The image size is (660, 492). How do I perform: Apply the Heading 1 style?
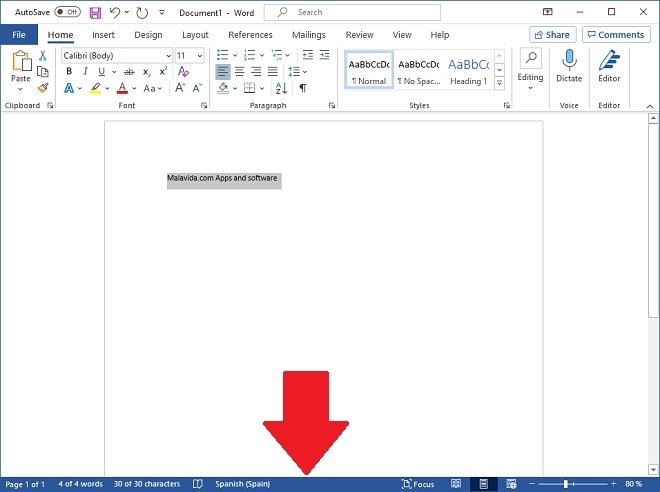click(x=468, y=70)
